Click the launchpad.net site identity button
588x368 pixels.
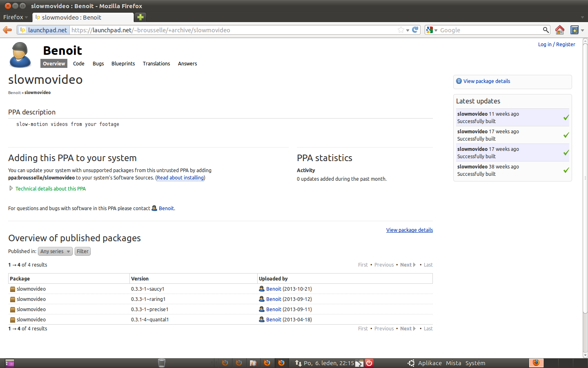pos(44,30)
